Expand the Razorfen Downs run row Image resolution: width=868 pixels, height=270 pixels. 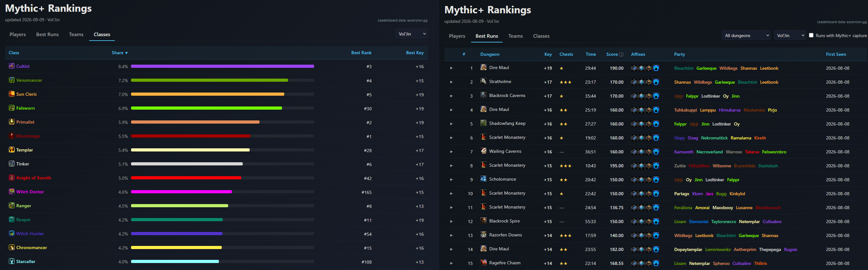click(451, 236)
